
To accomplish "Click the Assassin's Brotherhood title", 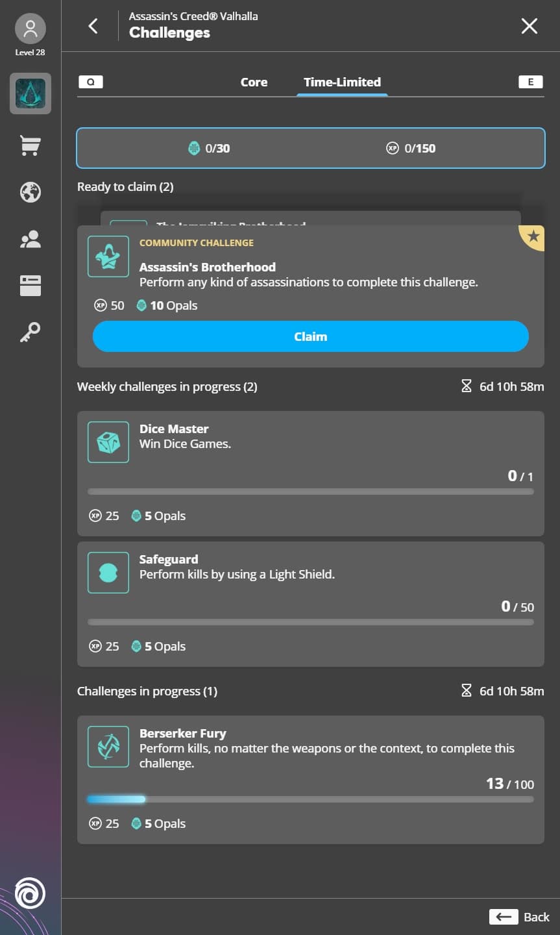I will tap(208, 267).
